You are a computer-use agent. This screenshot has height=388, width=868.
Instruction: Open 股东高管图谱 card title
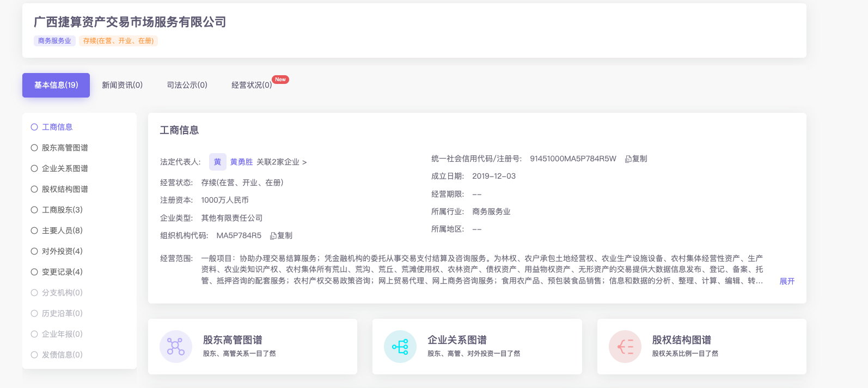pos(233,340)
